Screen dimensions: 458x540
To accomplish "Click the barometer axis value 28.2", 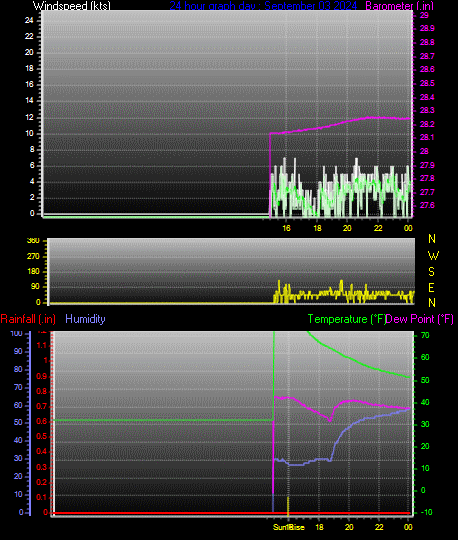I will (427, 124).
